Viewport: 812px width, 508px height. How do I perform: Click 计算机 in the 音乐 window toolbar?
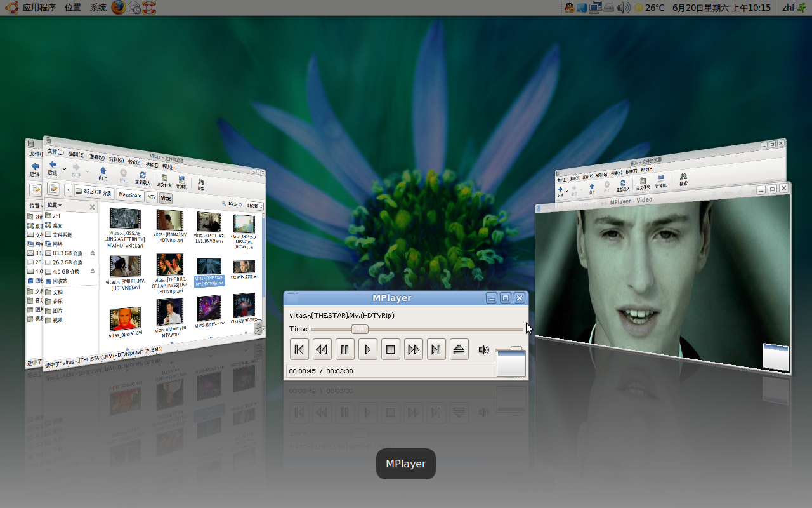tap(660, 180)
